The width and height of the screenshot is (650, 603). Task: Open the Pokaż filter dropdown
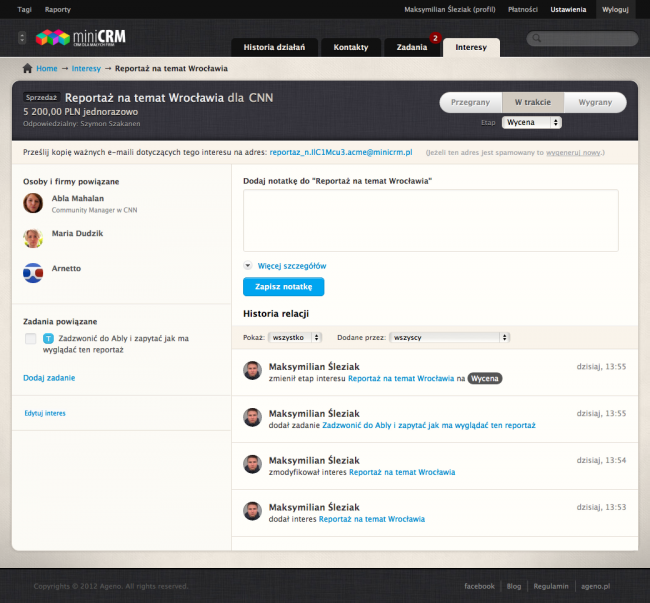click(x=295, y=337)
